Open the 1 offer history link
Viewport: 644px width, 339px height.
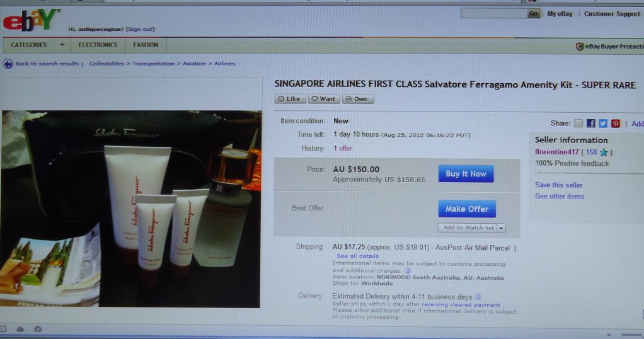pyautogui.click(x=343, y=148)
